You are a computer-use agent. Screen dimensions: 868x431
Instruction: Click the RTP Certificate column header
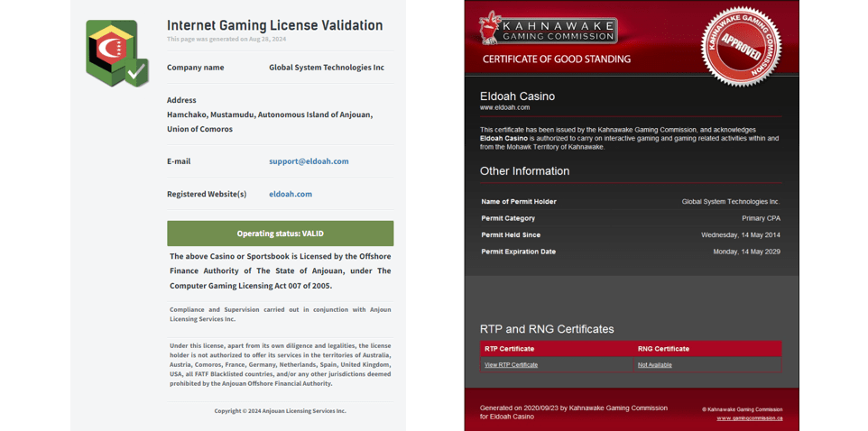(x=509, y=349)
